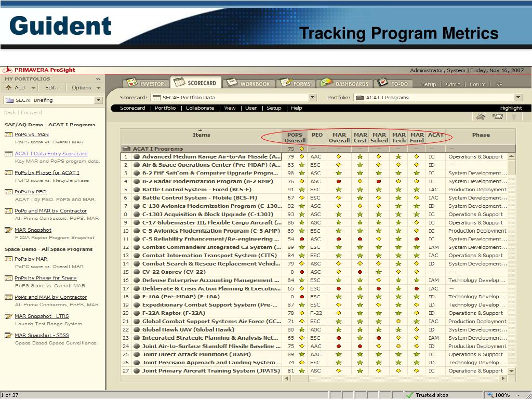
Task: Open the MAR Snapshot - SBSS link
Action: [x=42, y=335]
